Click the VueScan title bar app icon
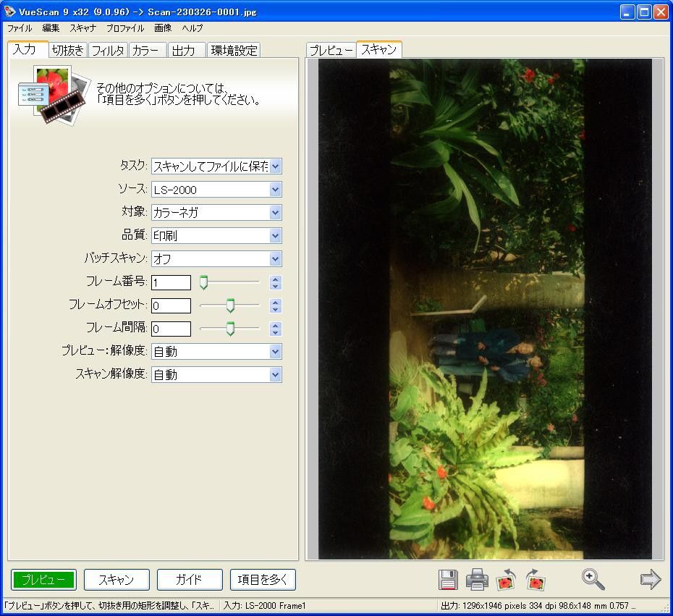This screenshot has height=616, width=673. [9, 12]
